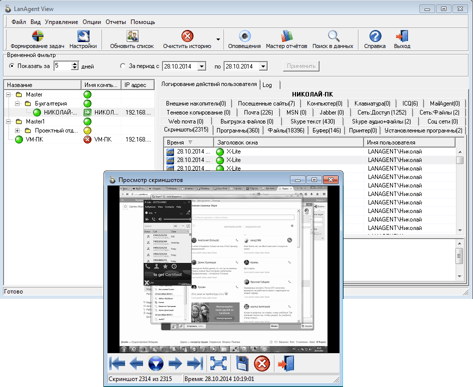Click scroll down arrow of screenshot list
Image resolution: width=473 pixels, height=387 pixels.
click(x=460, y=230)
